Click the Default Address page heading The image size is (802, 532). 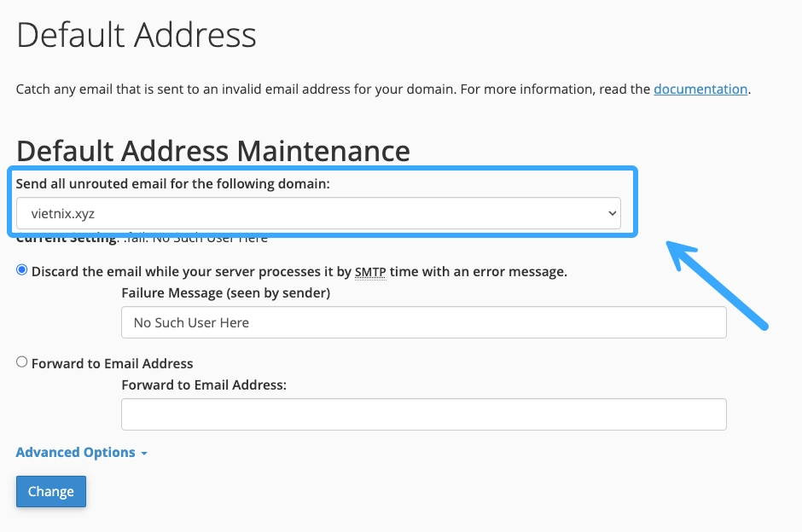[137, 35]
